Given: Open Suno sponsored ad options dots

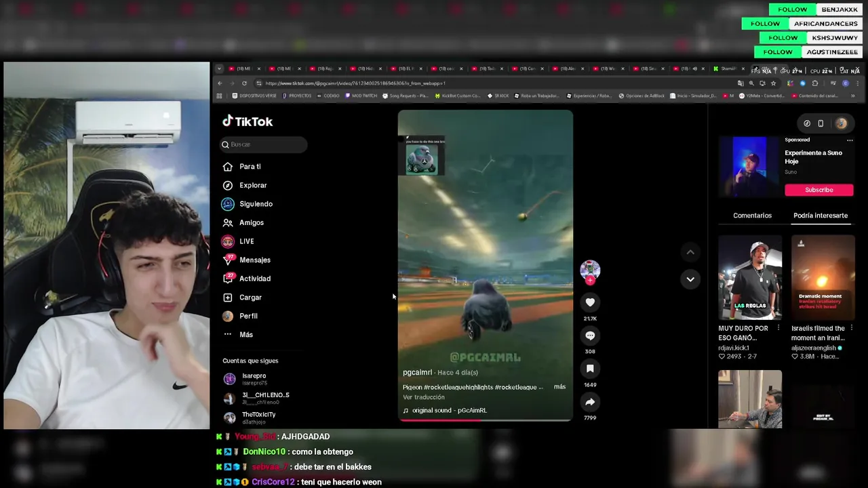Looking at the screenshot, I should 850,140.
